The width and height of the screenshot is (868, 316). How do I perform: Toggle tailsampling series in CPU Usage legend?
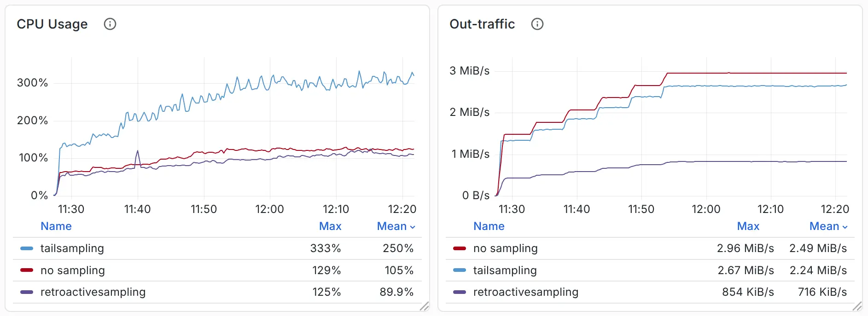tap(72, 248)
